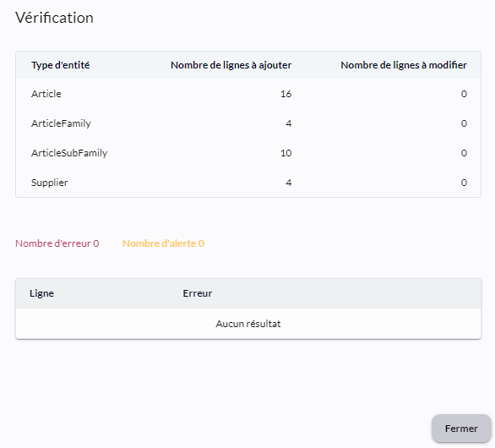The image size is (495, 448).
Task: Select the ArticleFamily row
Action: (248, 123)
